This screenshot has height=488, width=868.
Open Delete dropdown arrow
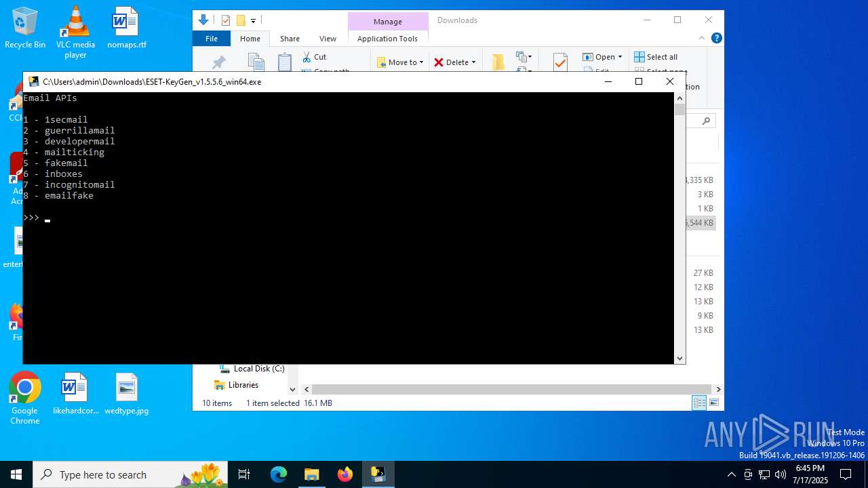tap(473, 62)
